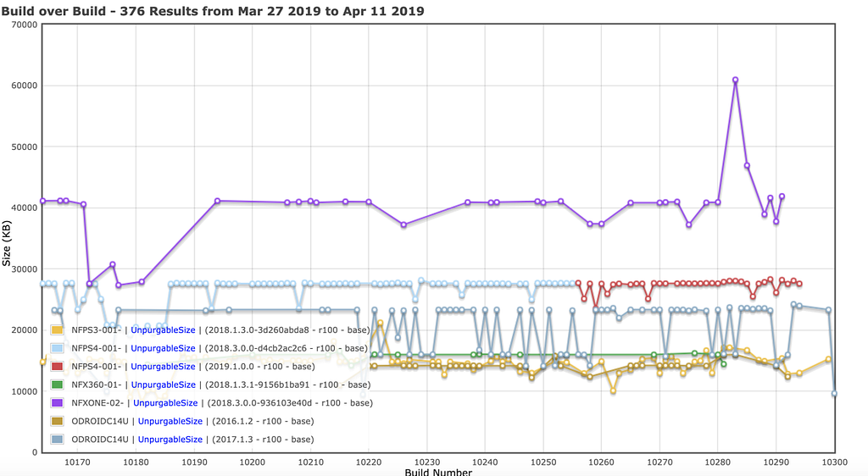Open UnpurgableSize link in NFPS4-001 2019.1.0.0 row

click(x=163, y=367)
